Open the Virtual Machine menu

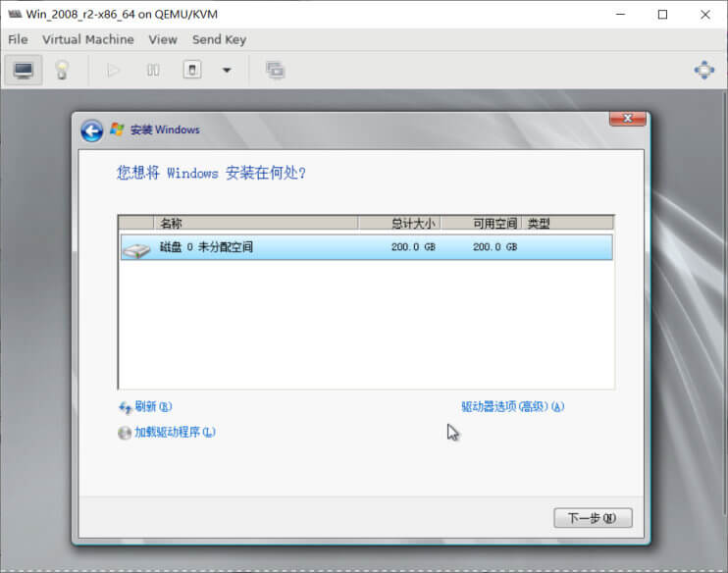point(87,40)
